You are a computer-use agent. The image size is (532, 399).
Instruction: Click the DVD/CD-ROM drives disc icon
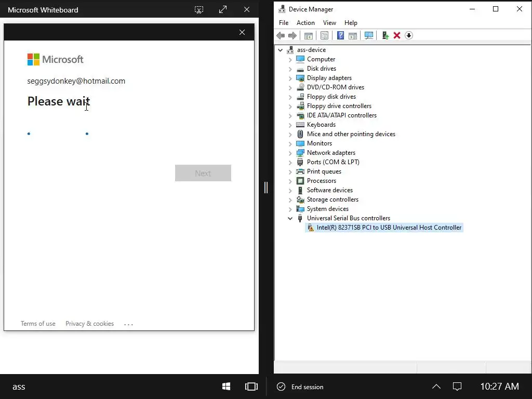[300, 87]
